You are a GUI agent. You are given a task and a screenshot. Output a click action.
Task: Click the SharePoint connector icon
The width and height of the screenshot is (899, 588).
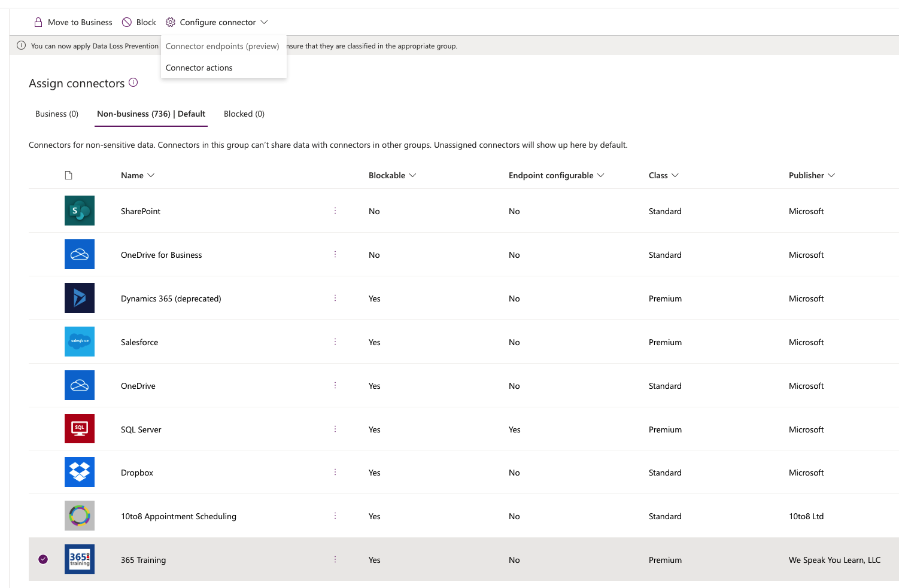(x=80, y=211)
